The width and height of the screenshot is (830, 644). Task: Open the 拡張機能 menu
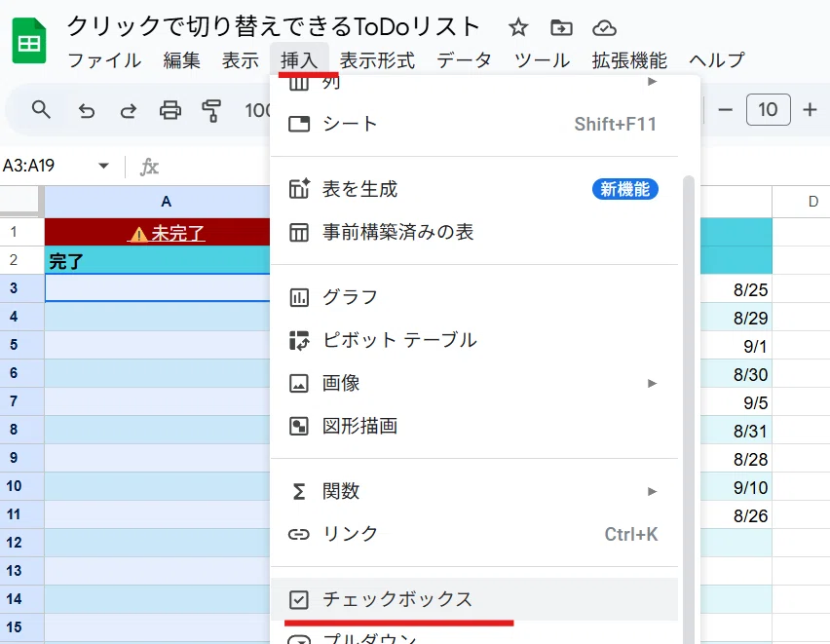[629, 60]
